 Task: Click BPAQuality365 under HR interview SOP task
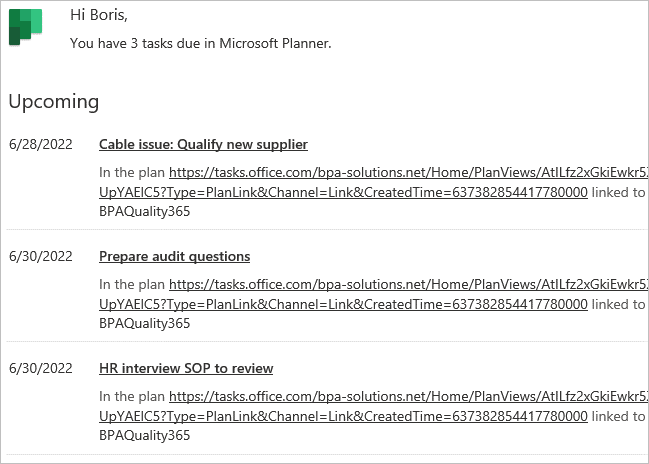144,436
